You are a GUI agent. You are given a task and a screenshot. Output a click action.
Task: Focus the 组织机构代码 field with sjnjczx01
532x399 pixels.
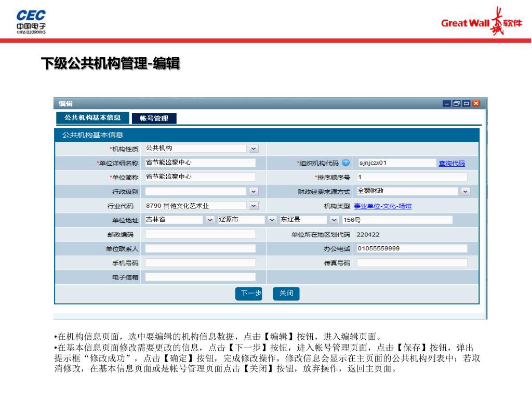(396, 163)
